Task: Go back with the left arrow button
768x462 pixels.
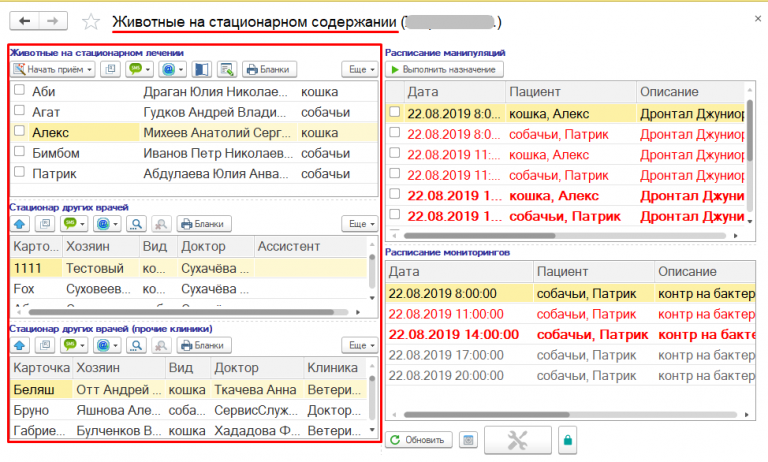Action: [24, 21]
